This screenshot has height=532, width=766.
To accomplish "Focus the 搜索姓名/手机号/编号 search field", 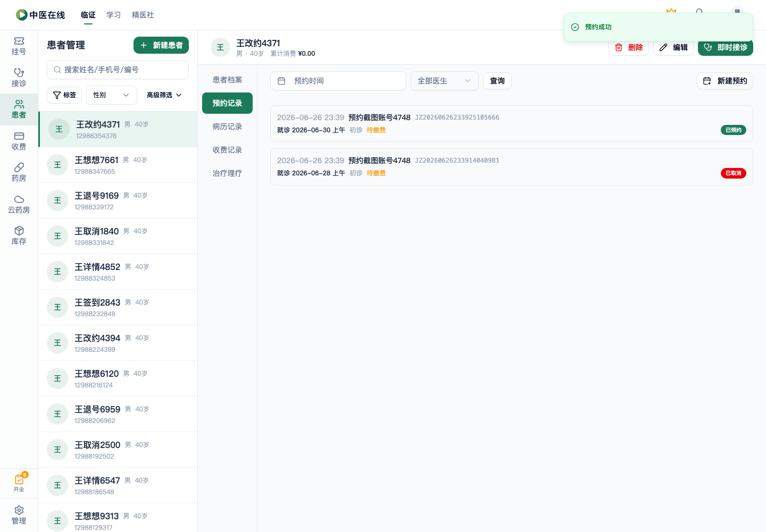I will pyautogui.click(x=118, y=70).
